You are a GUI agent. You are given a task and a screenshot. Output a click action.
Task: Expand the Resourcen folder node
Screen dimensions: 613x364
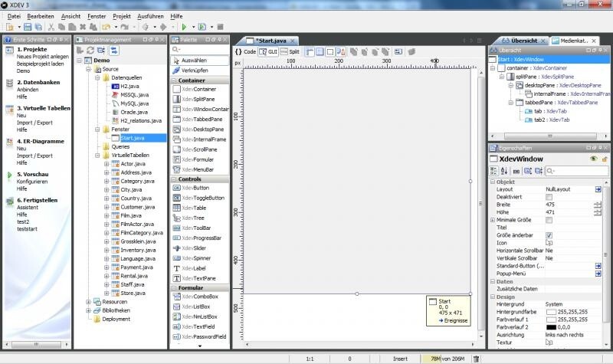89,302
